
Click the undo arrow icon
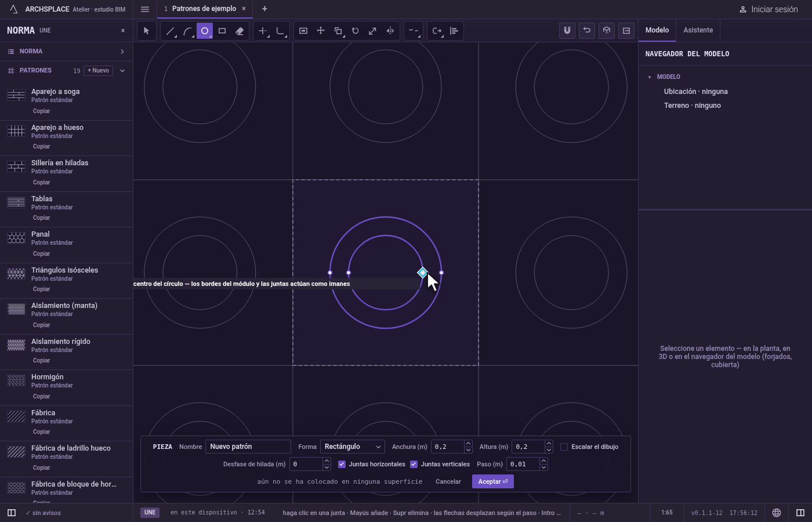[x=587, y=31]
